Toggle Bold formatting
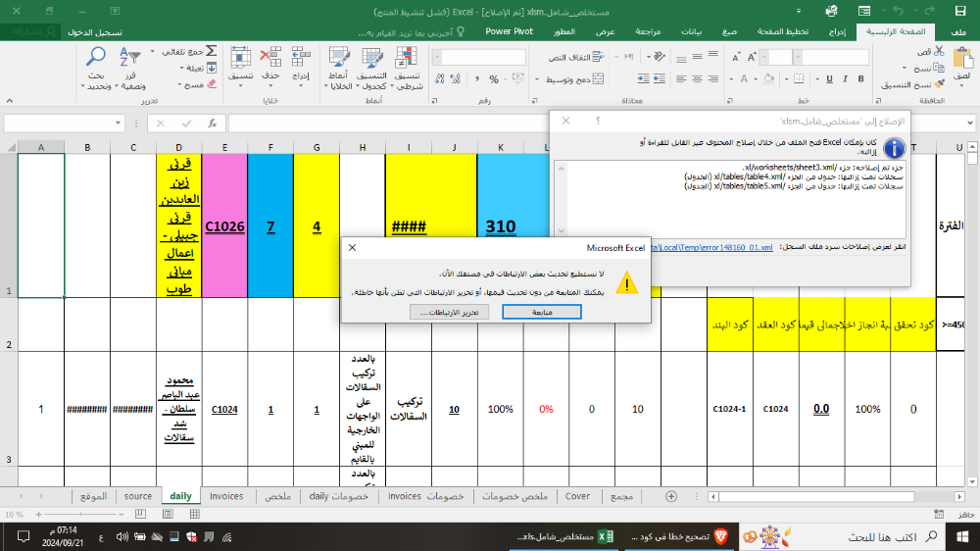Viewport: 980px width, 551px height. [x=860, y=78]
